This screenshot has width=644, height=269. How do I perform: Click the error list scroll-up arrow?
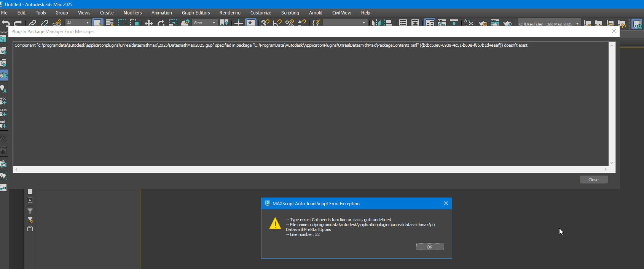pyautogui.click(x=612, y=46)
